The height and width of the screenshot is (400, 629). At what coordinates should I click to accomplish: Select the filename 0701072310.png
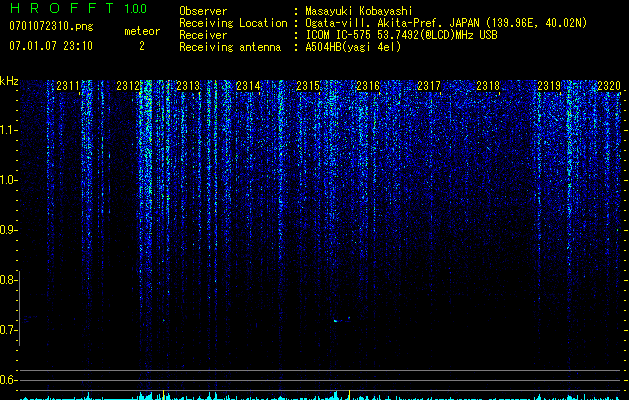[x=51, y=27]
